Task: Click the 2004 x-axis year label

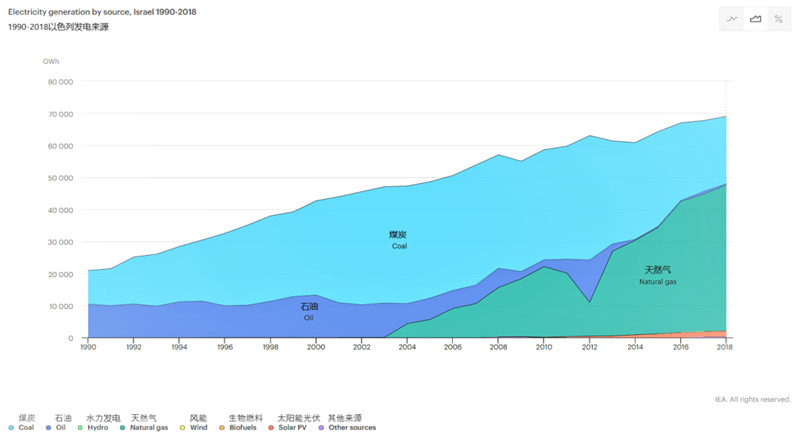Action: click(x=407, y=347)
